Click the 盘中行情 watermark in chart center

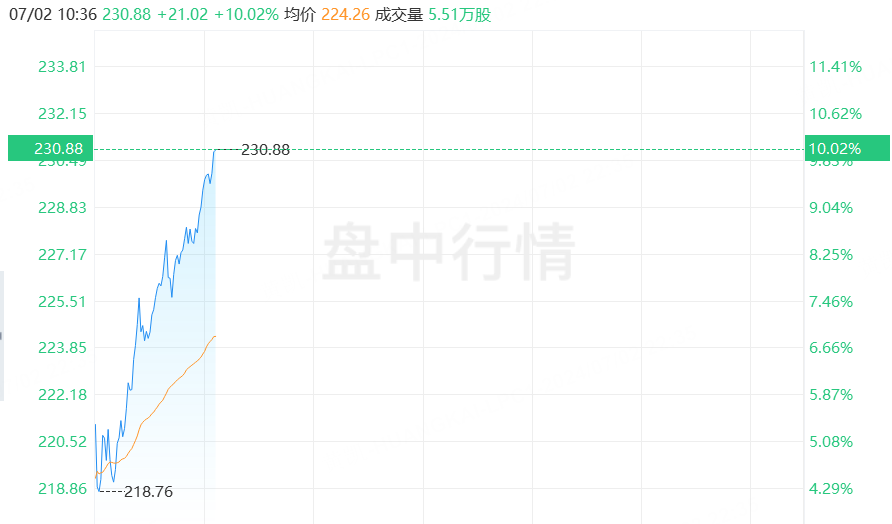(449, 251)
